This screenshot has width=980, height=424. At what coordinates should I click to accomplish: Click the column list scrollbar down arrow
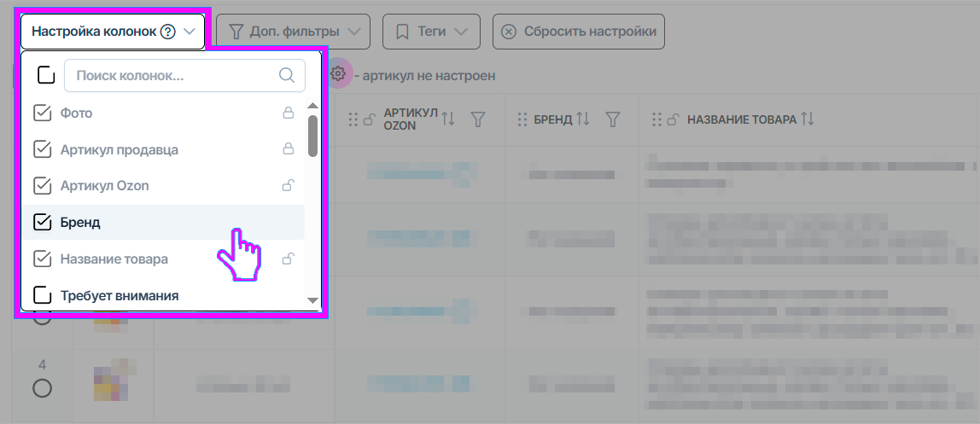(312, 300)
